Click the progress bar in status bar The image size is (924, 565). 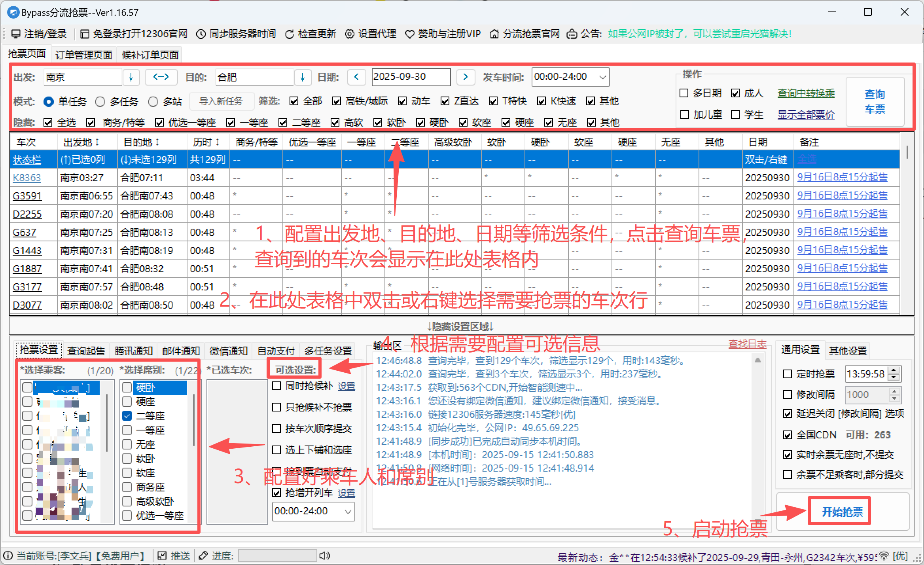click(x=277, y=556)
